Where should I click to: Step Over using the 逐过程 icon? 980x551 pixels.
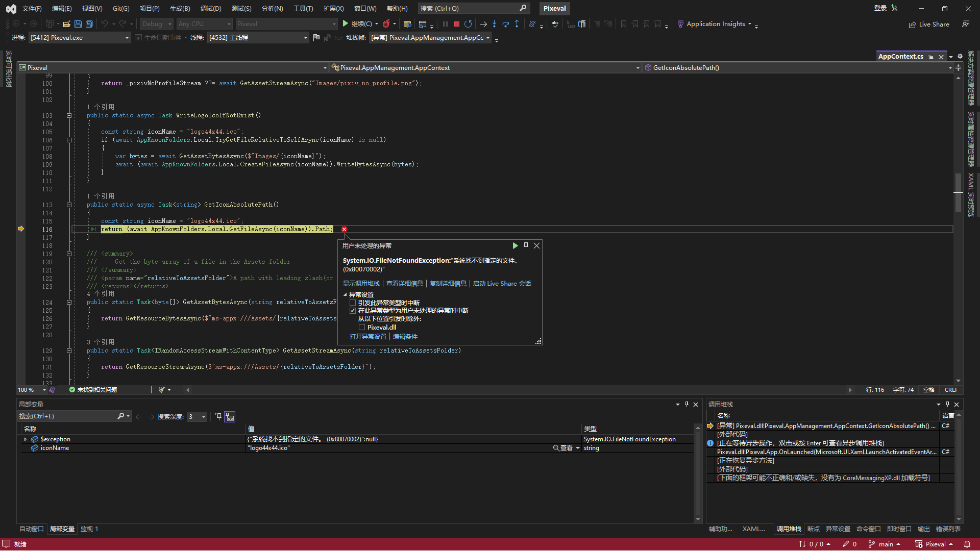point(505,23)
